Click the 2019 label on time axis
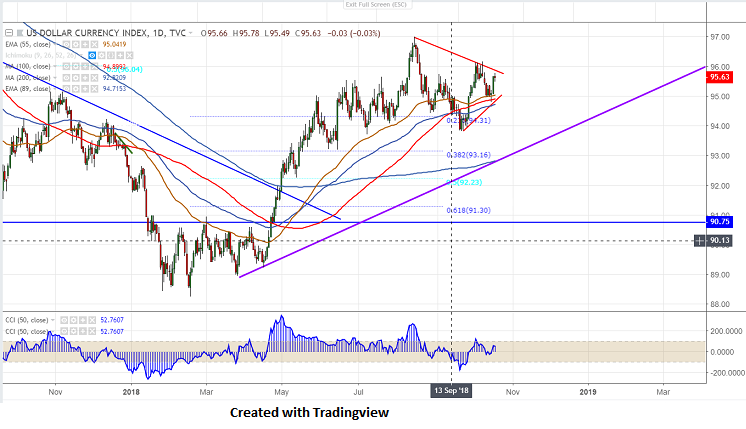 tap(588, 392)
